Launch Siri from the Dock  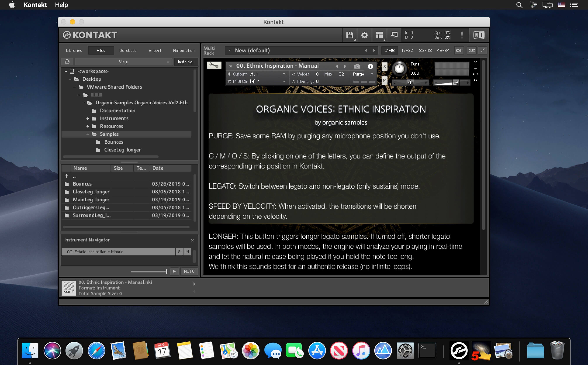coord(52,350)
